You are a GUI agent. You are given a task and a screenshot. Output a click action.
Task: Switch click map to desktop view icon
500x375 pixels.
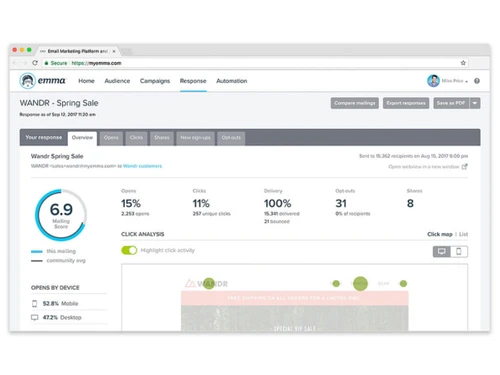pos(442,252)
